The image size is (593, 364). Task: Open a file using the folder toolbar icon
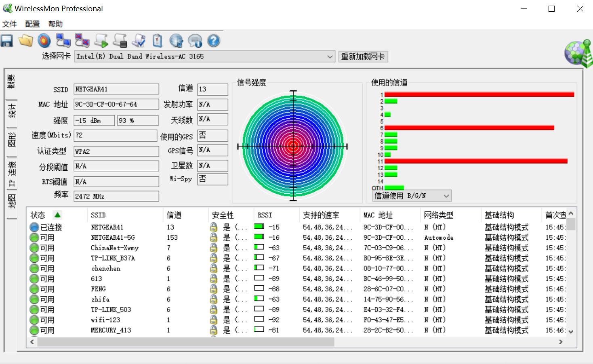25,41
